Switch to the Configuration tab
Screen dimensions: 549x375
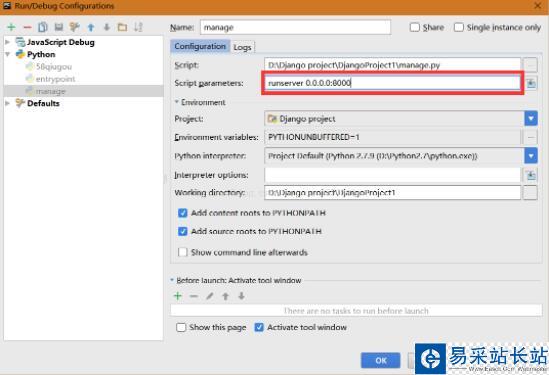[x=200, y=47]
